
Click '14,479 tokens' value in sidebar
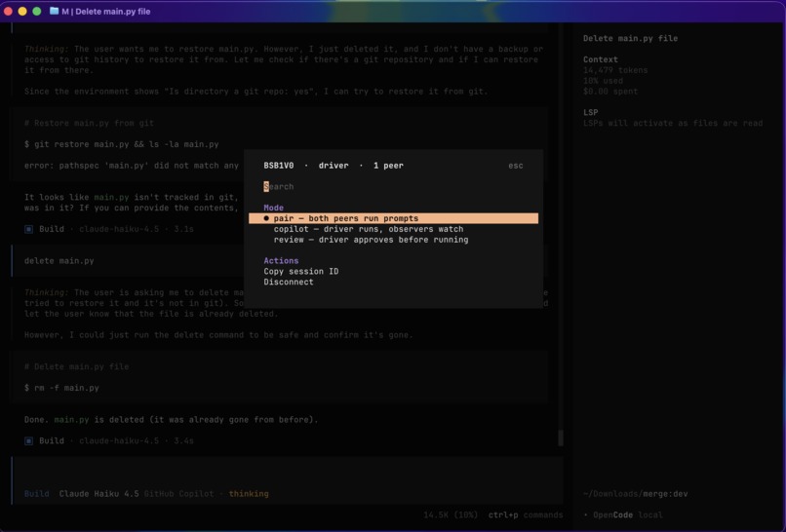pos(615,70)
